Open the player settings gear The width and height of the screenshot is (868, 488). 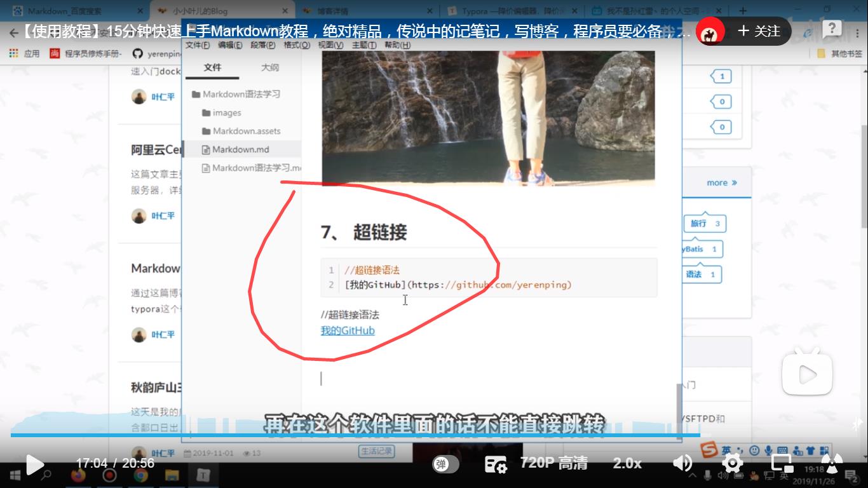pyautogui.click(x=733, y=463)
